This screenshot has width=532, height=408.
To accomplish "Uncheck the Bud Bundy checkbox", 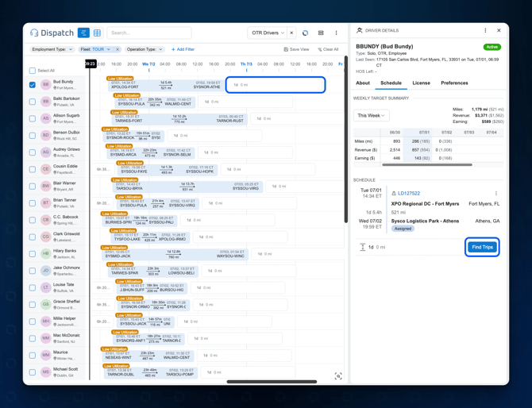I will [33, 85].
